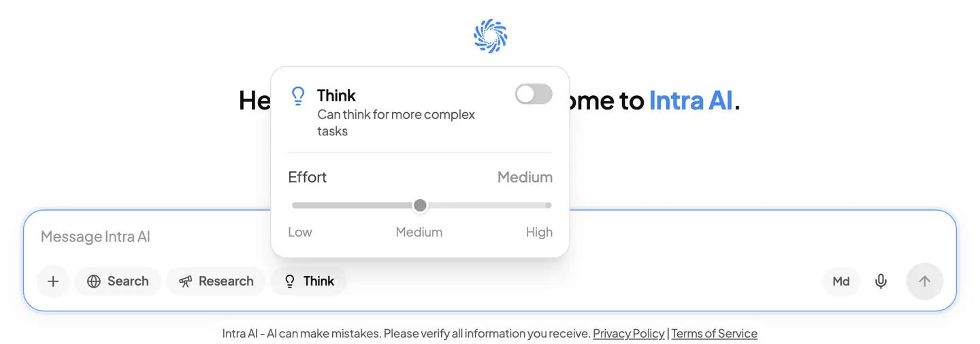Close the Think popup via Think button
Image resolution: width=980 pixels, height=344 pixels.
point(309,281)
